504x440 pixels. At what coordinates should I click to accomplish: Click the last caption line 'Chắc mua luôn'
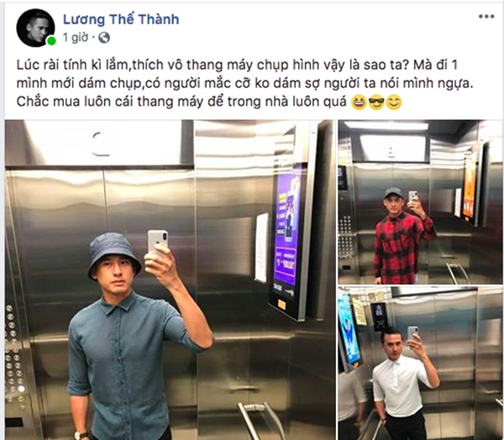tap(181, 102)
